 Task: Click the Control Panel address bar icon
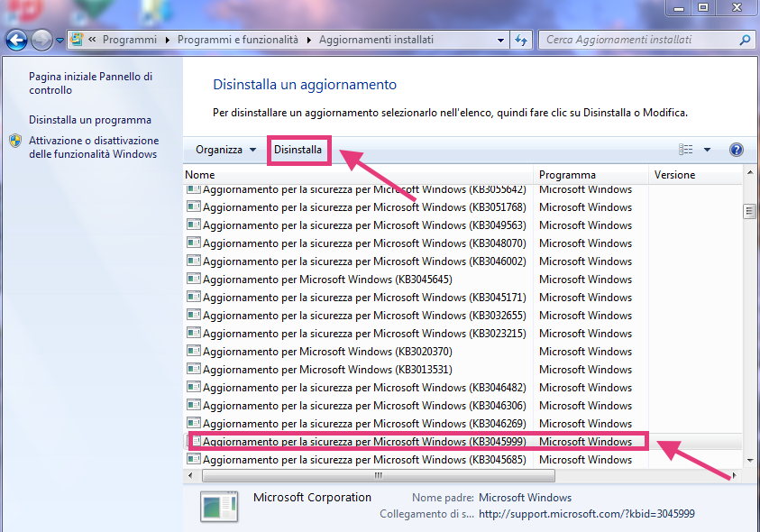click(x=76, y=40)
